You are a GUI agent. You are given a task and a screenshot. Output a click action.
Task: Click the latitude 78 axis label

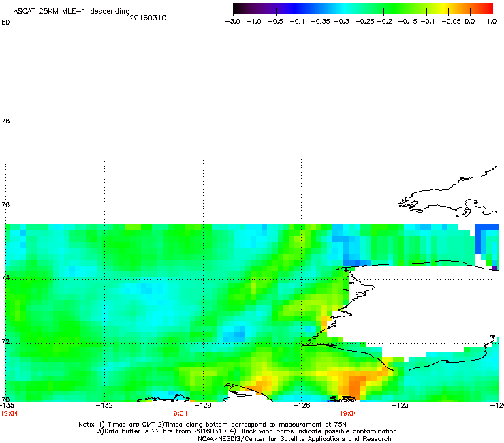(x=5, y=121)
